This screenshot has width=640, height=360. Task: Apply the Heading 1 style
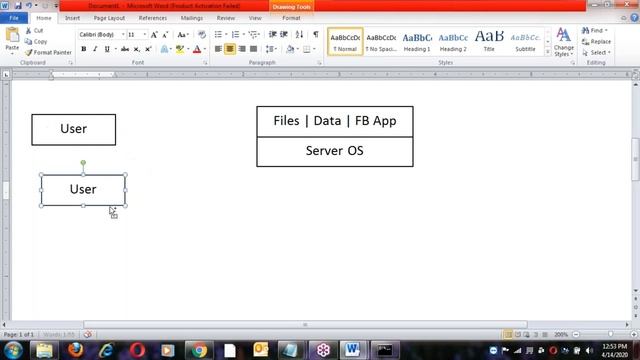tap(417, 42)
